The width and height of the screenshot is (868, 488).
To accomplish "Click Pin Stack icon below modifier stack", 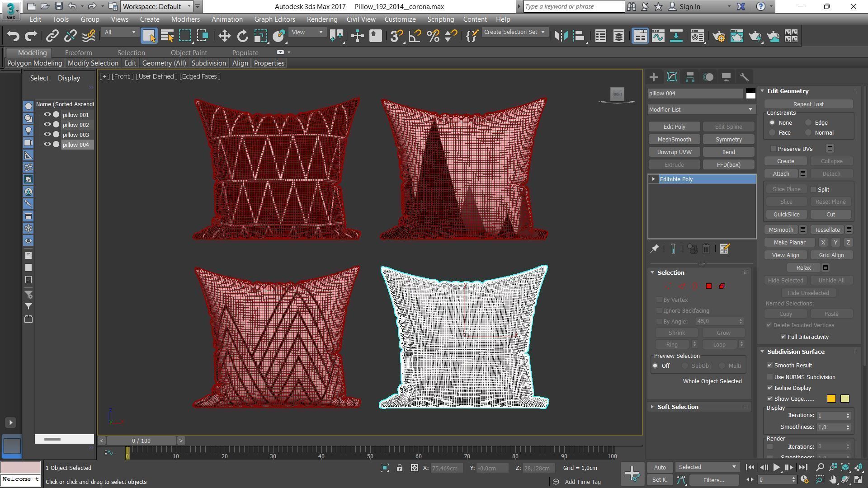I will 654,249.
